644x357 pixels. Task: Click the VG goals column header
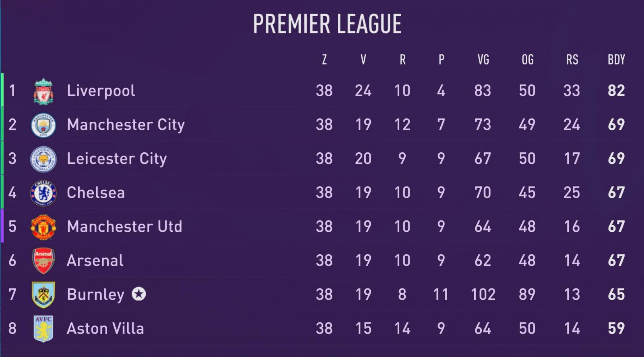[483, 60]
